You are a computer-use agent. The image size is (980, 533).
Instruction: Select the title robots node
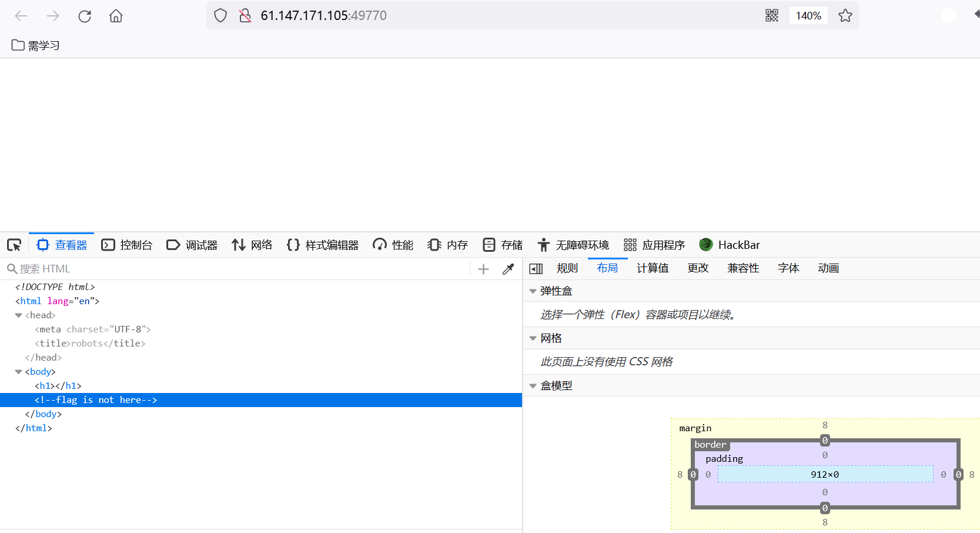[90, 344]
